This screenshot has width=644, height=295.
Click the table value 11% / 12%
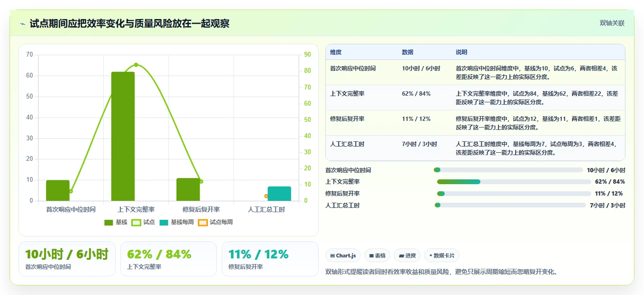(x=416, y=119)
